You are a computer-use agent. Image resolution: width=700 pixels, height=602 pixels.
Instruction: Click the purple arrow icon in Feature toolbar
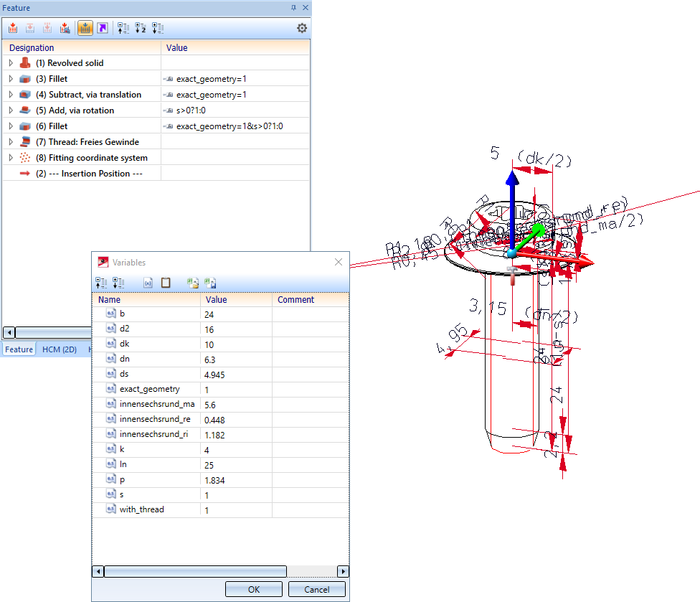pyautogui.click(x=103, y=28)
